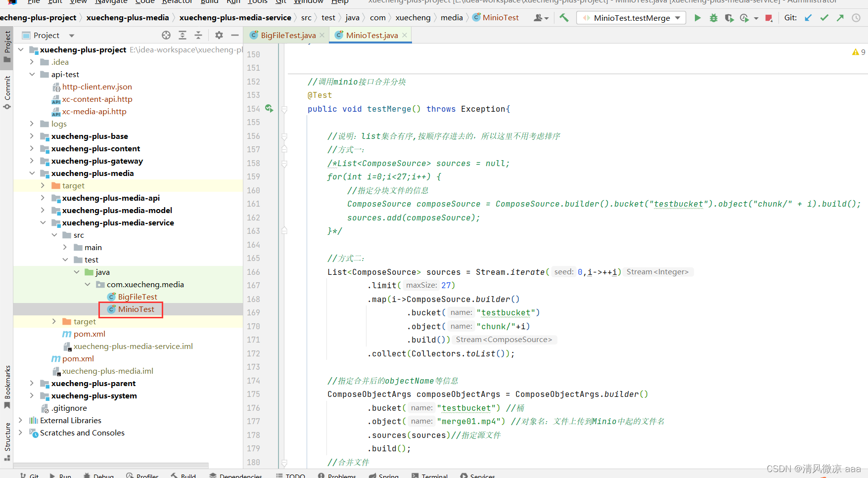The height and width of the screenshot is (478, 868).
Task: Open the Bookmarks side tool window
Action: click(x=7, y=387)
